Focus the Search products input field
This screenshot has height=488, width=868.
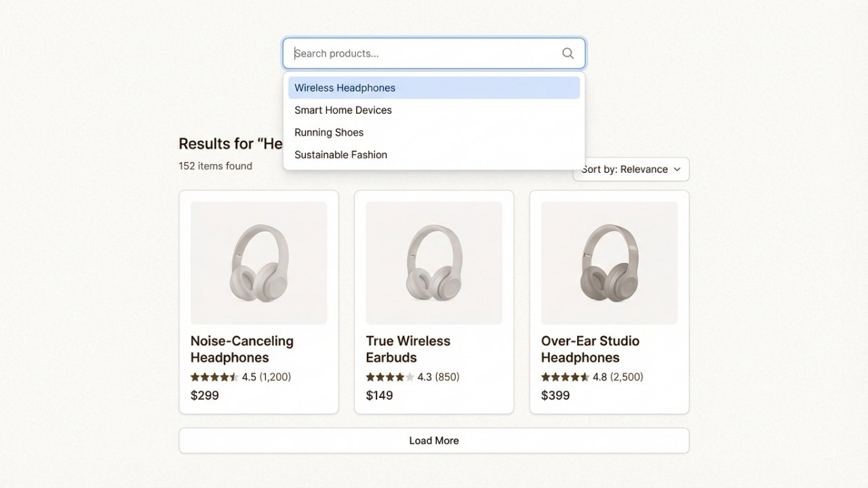click(434, 54)
